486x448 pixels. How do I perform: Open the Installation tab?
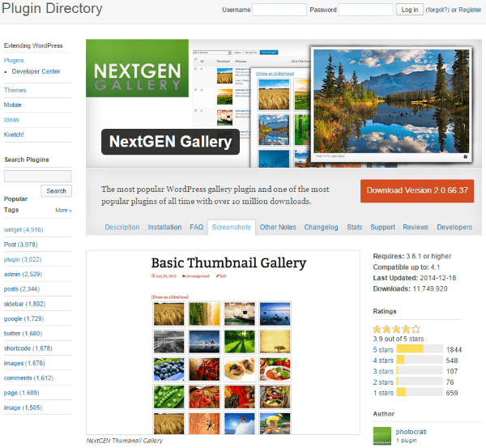164,228
